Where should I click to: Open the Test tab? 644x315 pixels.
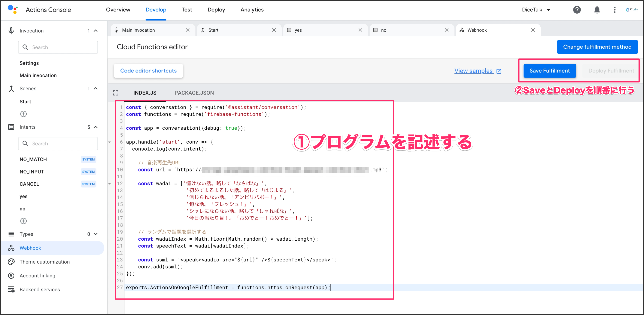[x=187, y=10]
